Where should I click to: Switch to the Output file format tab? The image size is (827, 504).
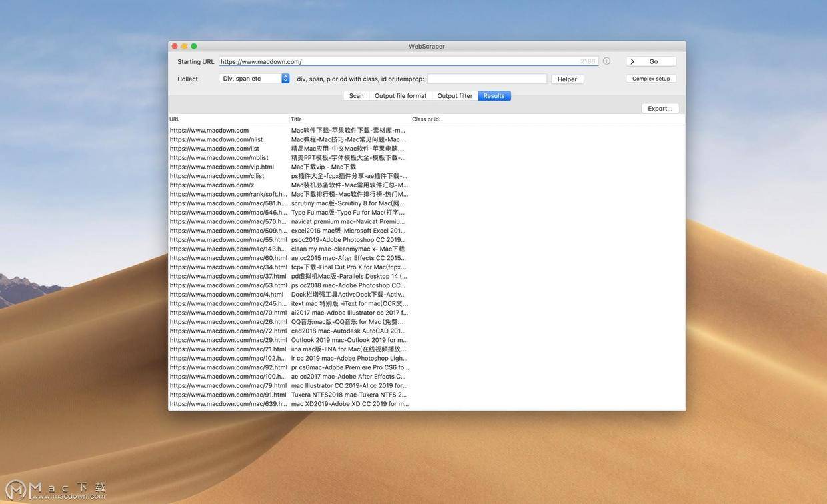[x=400, y=96]
